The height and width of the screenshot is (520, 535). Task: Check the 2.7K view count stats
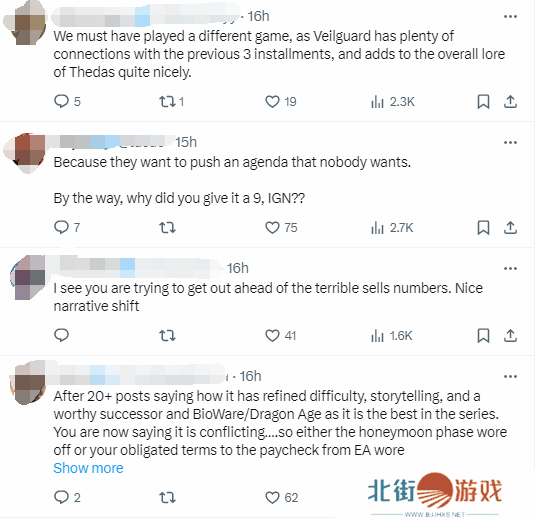tap(392, 228)
